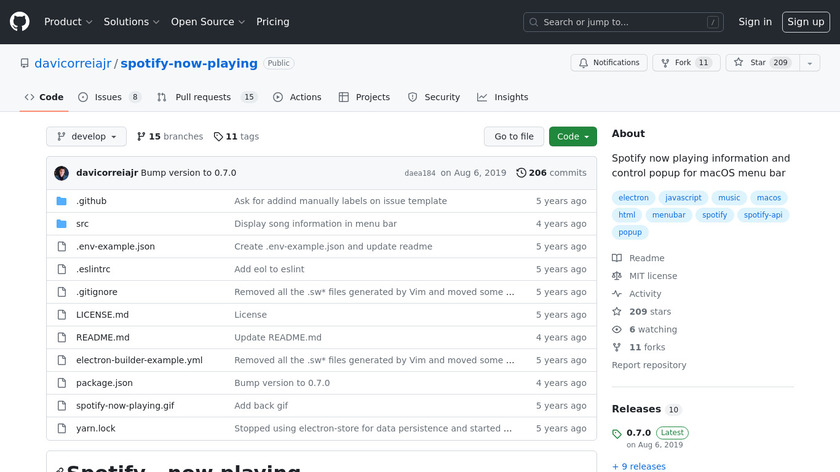This screenshot has height=472, width=840.
Task: Open the green Code dropdown
Action: (x=572, y=136)
